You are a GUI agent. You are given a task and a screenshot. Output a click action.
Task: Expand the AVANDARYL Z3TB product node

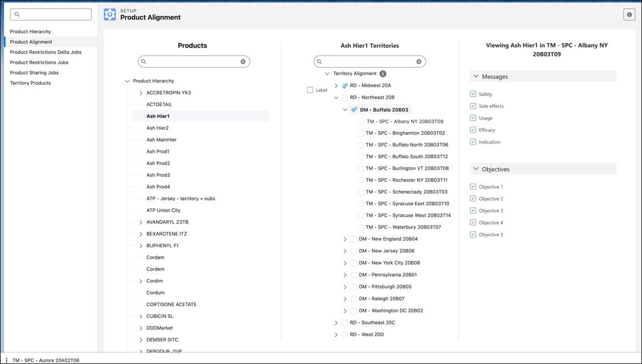pyautogui.click(x=141, y=222)
